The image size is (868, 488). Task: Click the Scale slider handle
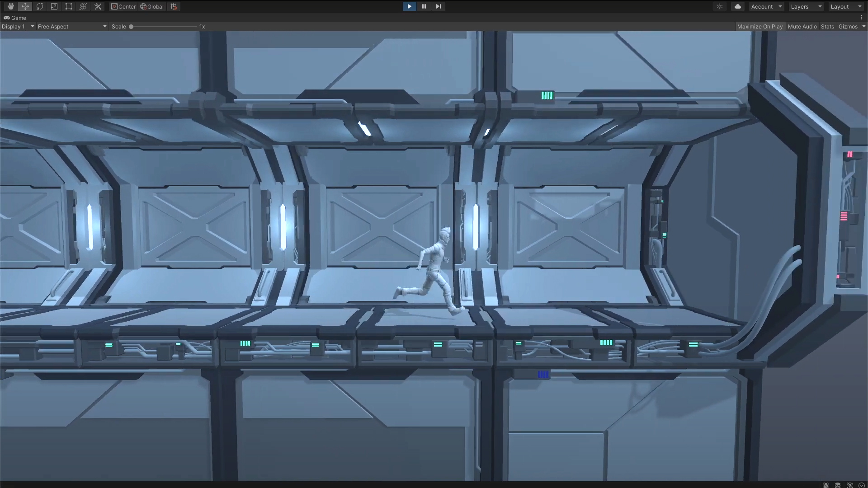pos(131,27)
